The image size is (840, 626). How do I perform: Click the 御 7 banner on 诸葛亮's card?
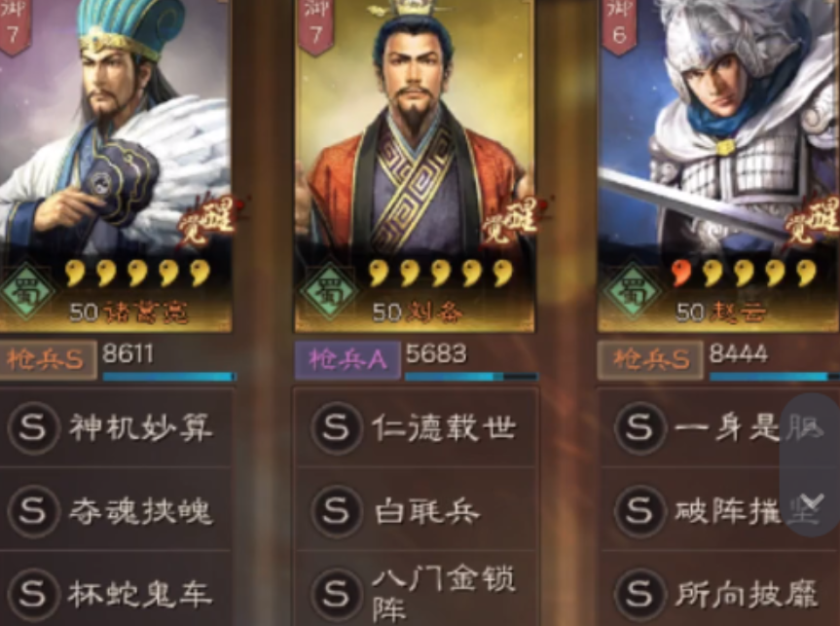pyautogui.click(x=14, y=24)
